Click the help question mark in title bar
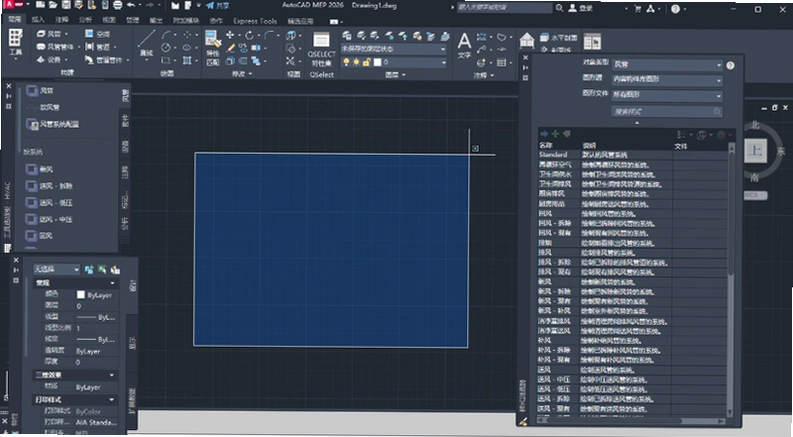 coord(676,9)
